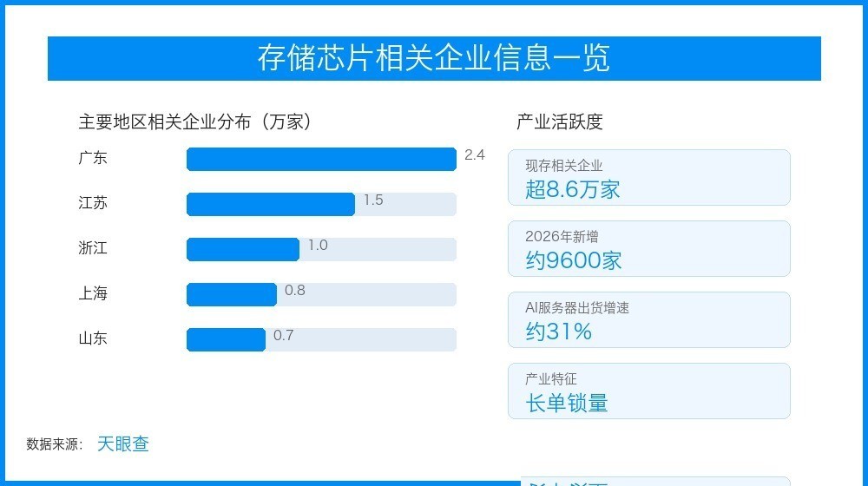The image size is (868, 486).
Task: Select the 浙江 region label
Action: [93, 247]
